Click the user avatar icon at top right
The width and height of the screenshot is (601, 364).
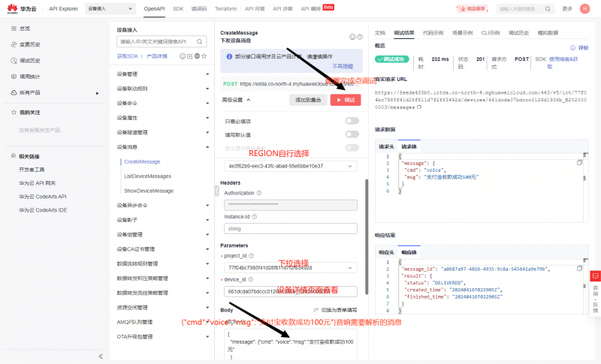click(584, 9)
